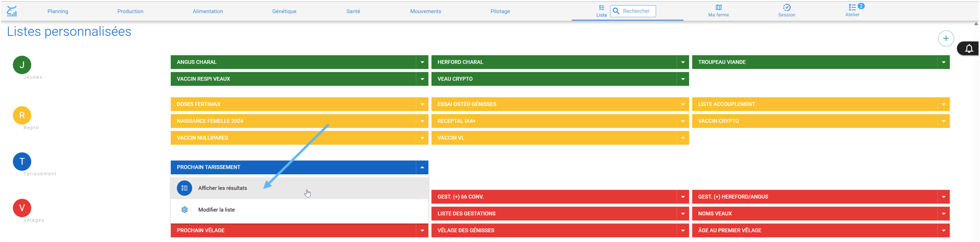Add a new list with plus icon

[946, 39]
